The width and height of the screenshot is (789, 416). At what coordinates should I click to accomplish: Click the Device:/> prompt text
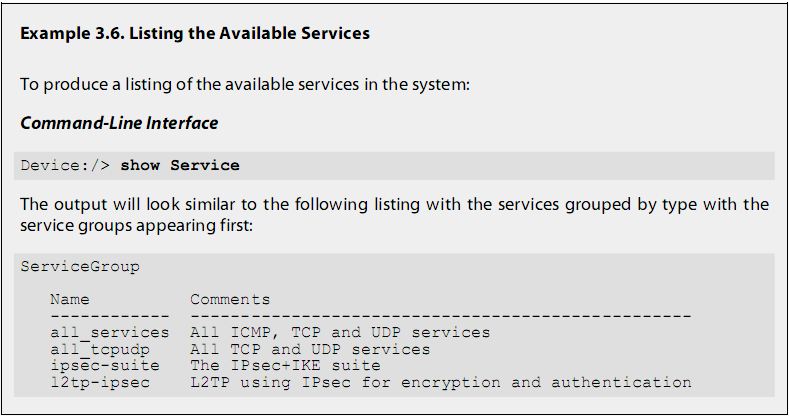[65, 165]
